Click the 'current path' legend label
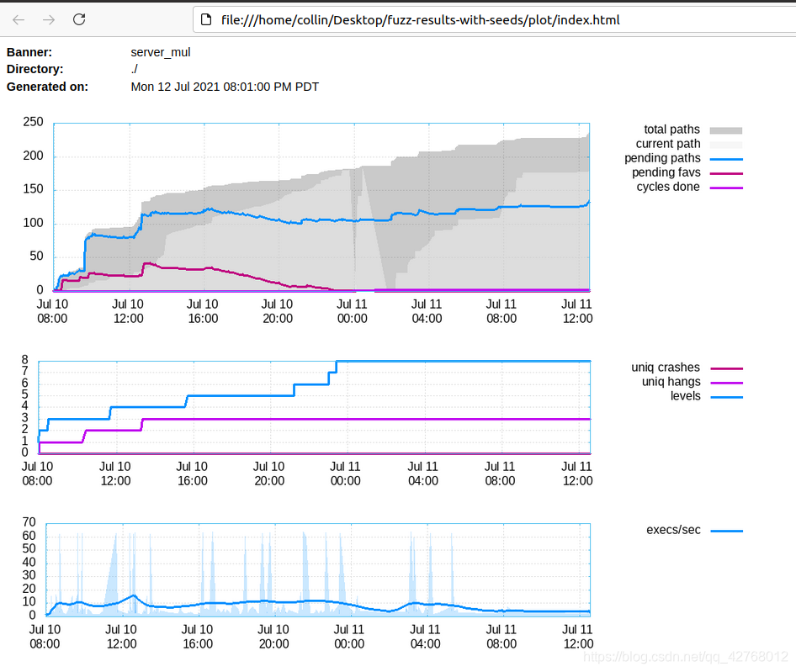The image size is (796, 672). [x=668, y=144]
